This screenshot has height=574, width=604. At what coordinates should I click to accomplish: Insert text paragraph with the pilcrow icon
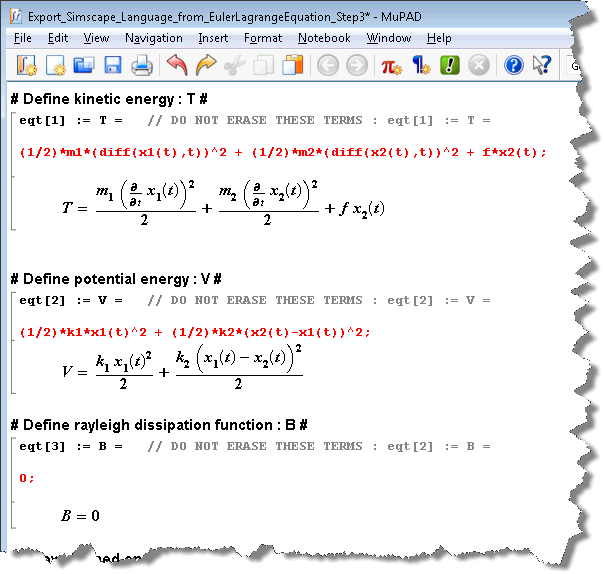pyautogui.click(x=420, y=66)
